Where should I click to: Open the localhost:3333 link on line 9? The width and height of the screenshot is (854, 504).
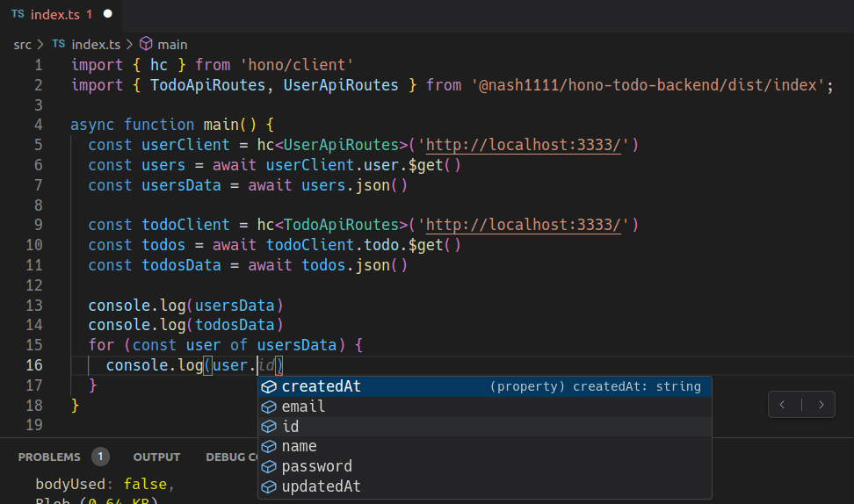point(523,225)
